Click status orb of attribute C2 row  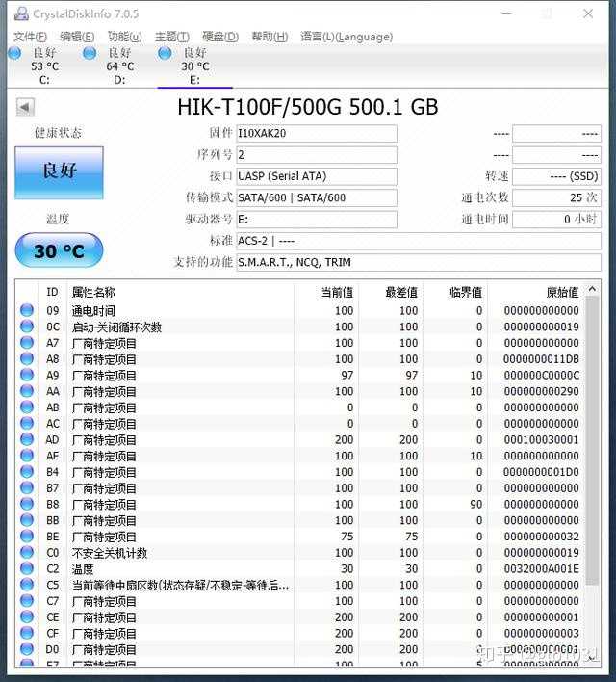point(27,568)
